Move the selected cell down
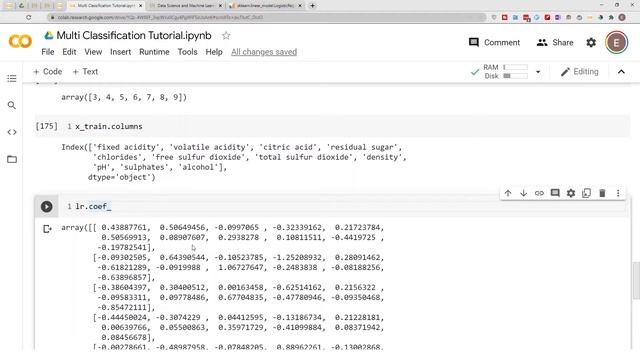This screenshot has width=640, height=360. 523,193
